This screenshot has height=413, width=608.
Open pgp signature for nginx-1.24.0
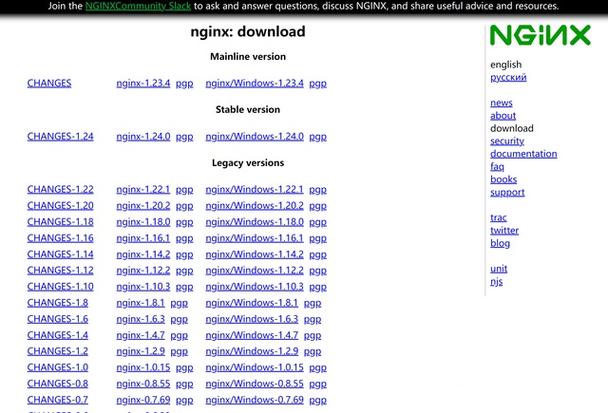tap(184, 137)
